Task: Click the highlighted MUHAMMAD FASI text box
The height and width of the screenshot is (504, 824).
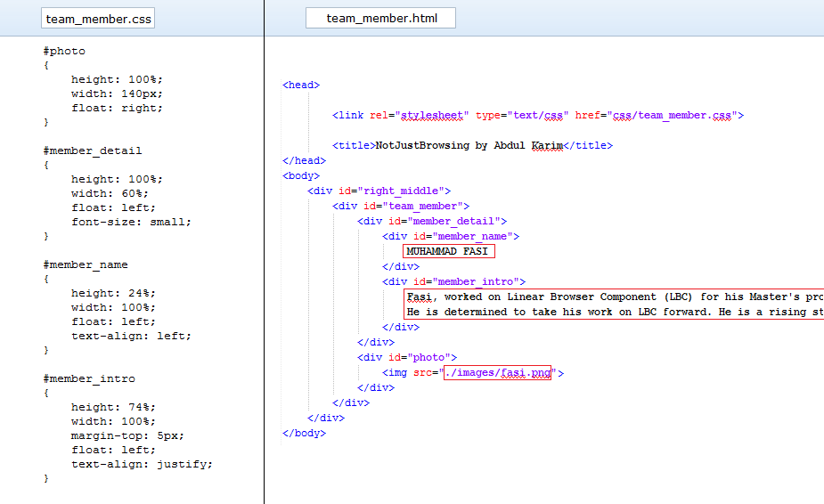Action: pyautogui.click(x=447, y=252)
